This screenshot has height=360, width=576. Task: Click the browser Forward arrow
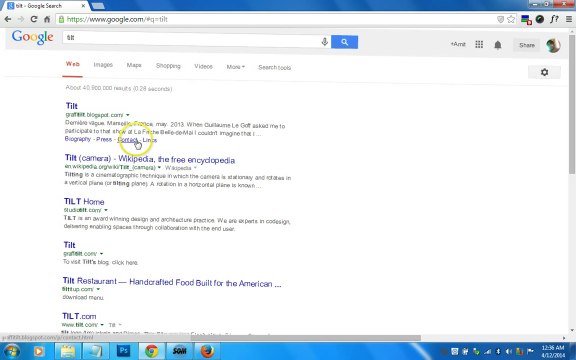21,19
